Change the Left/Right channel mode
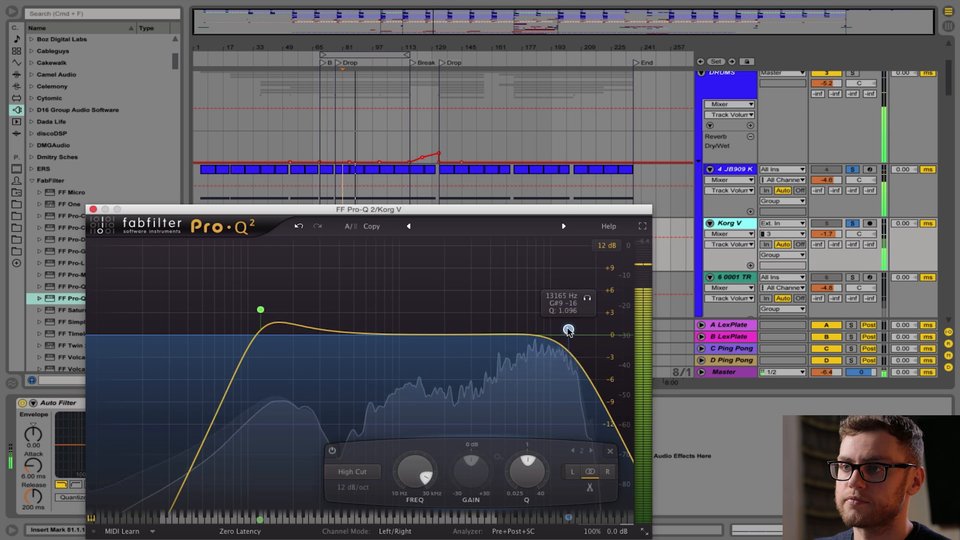Viewport: 960px width, 540px height. click(x=395, y=531)
